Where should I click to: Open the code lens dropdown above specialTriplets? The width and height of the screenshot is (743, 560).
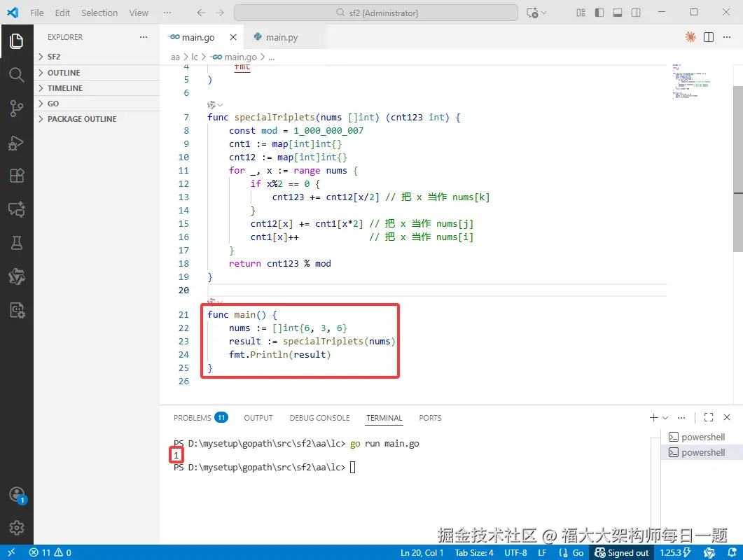tap(215, 105)
